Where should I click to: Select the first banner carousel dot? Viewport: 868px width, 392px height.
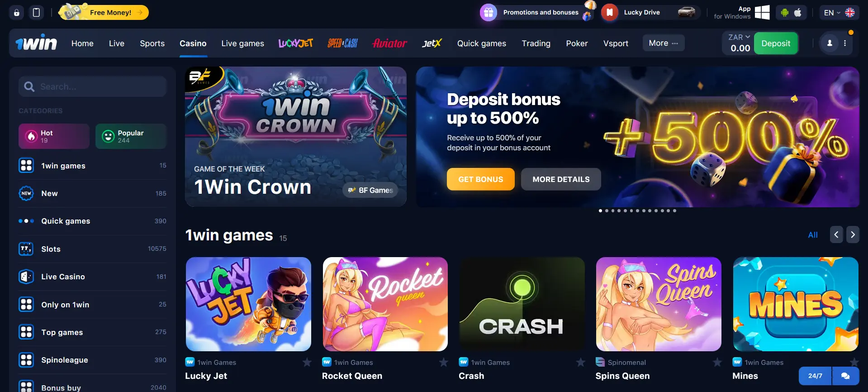[x=600, y=210]
